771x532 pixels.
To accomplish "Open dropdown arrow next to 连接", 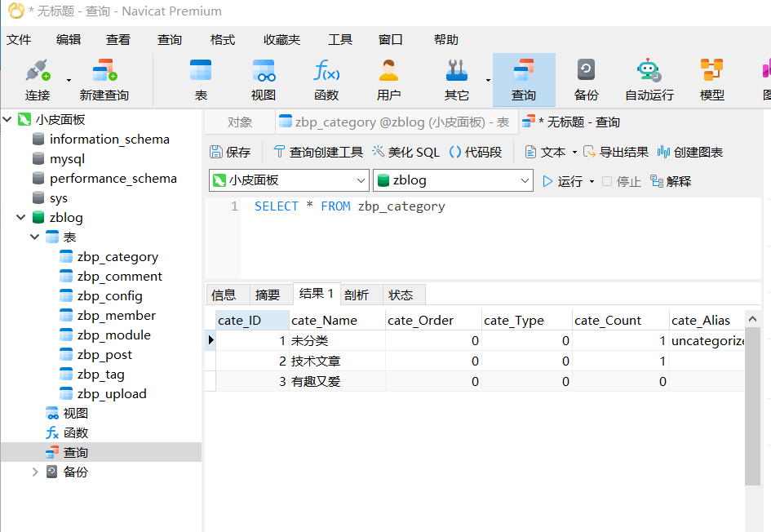I will click(x=69, y=80).
